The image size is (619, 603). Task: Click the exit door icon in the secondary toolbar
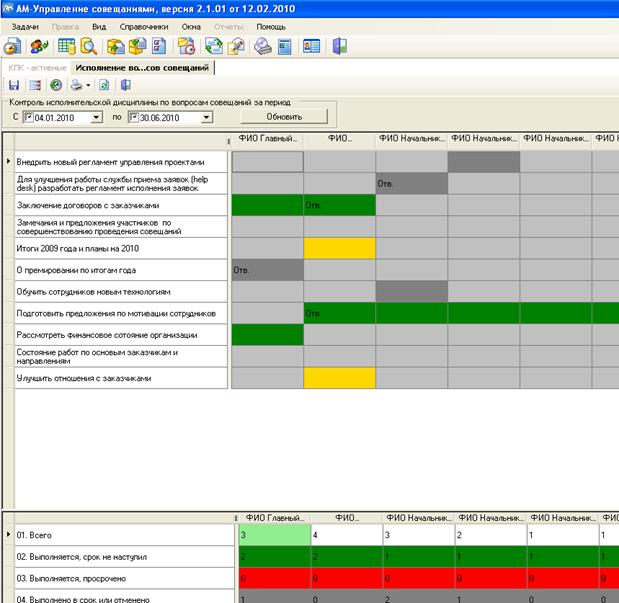(125, 86)
